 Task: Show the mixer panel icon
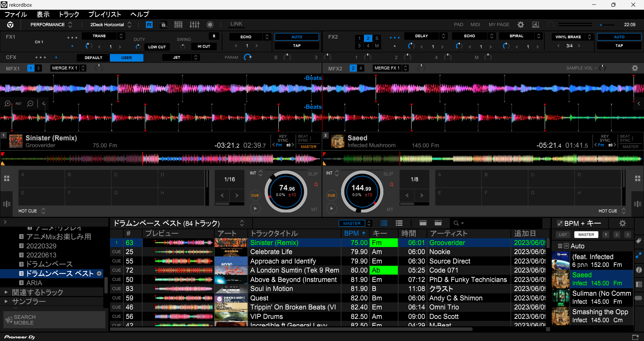[195, 25]
